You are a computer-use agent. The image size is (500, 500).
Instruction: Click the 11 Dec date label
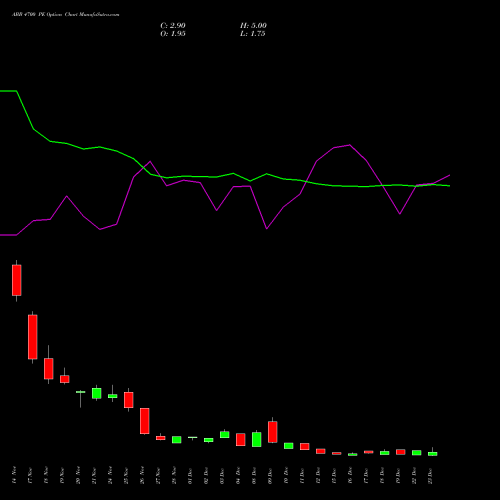click(302, 475)
